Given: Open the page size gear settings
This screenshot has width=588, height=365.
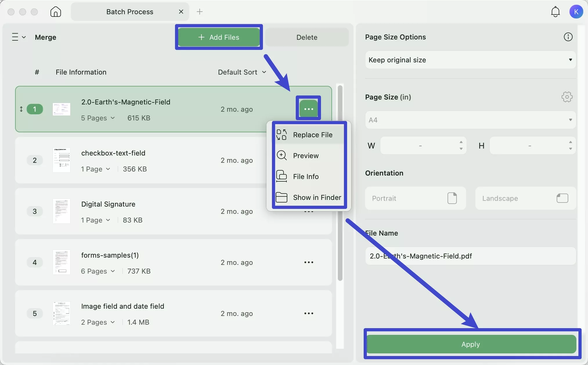Looking at the screenshot, I should (567, 97).
